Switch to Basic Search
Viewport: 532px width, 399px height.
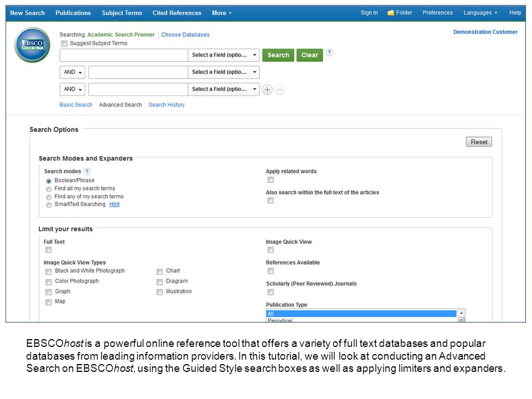[76, 105]
